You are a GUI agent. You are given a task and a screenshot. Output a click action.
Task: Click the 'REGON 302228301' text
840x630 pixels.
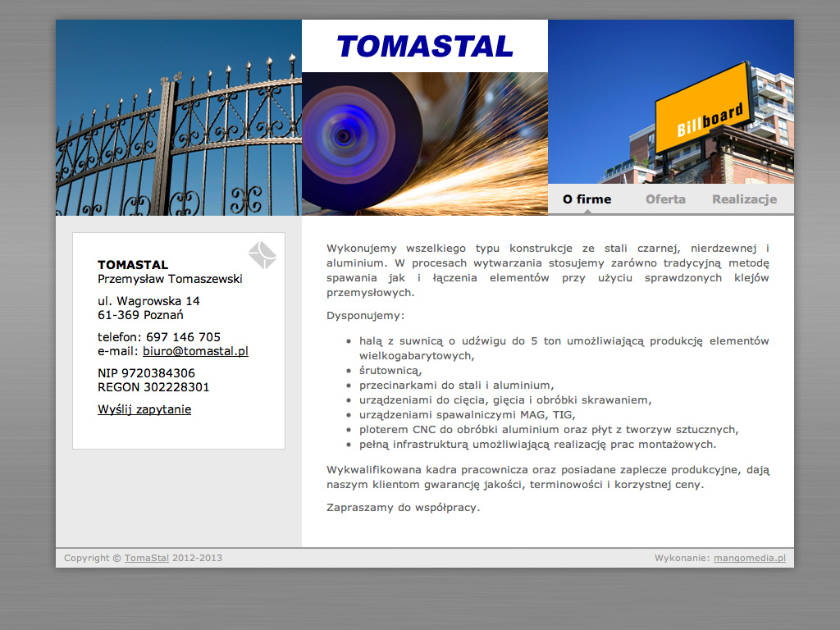(153, 387)
